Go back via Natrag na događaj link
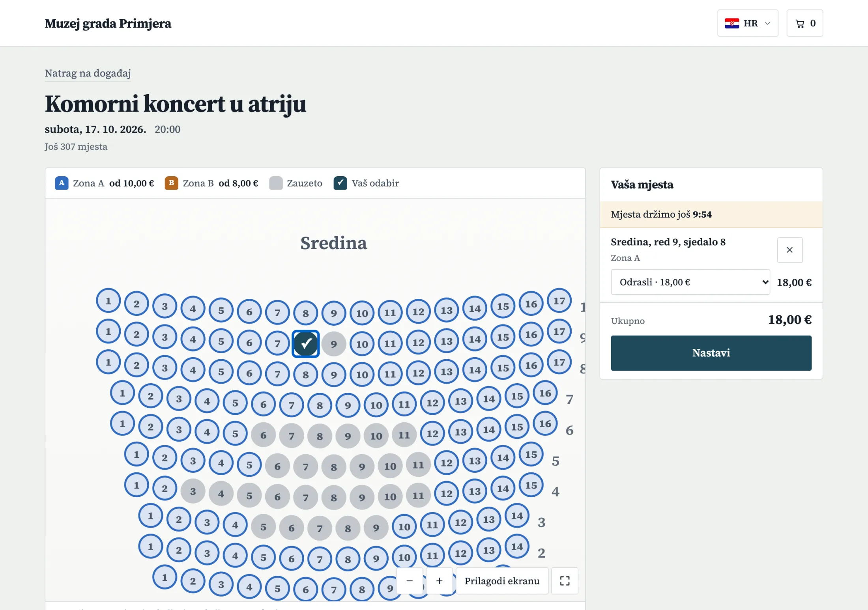868x610 pixels. pyautogui.click(x=88, y=73)
